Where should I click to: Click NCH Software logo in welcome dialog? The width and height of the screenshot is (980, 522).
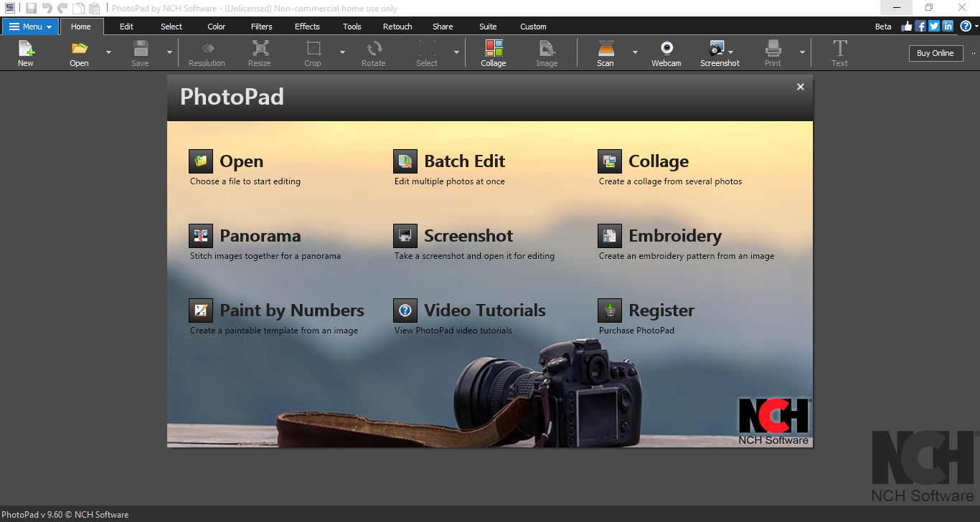click(774, 422)
